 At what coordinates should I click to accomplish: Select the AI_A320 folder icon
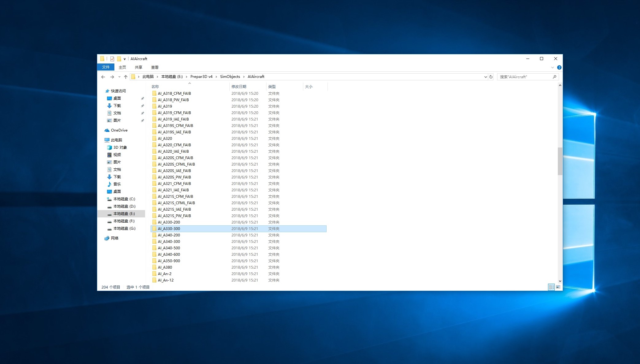(154, 138)
